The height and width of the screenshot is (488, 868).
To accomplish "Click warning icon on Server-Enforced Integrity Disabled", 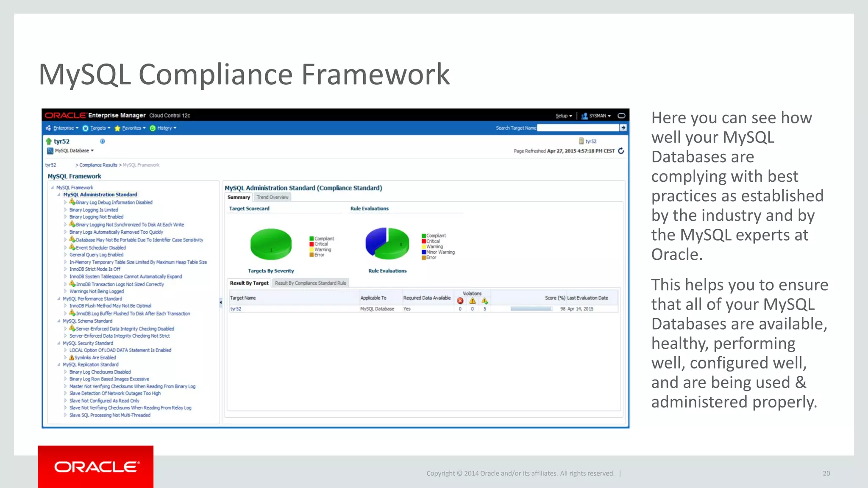I will coord(72,328).
